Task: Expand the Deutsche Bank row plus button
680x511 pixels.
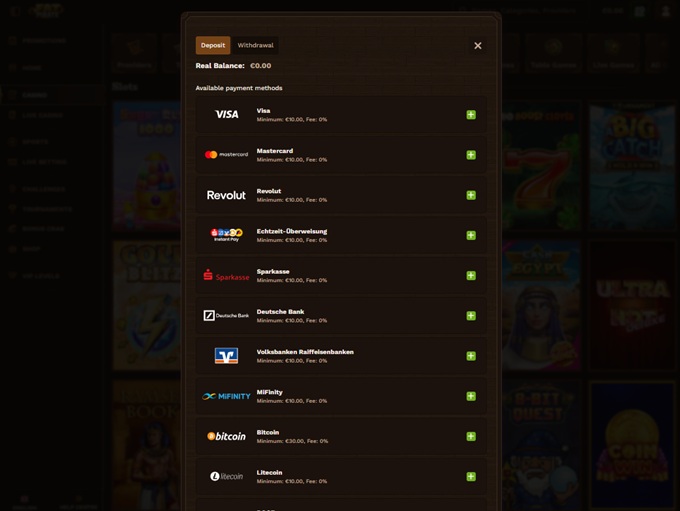Action: click(x=471, y=316)
